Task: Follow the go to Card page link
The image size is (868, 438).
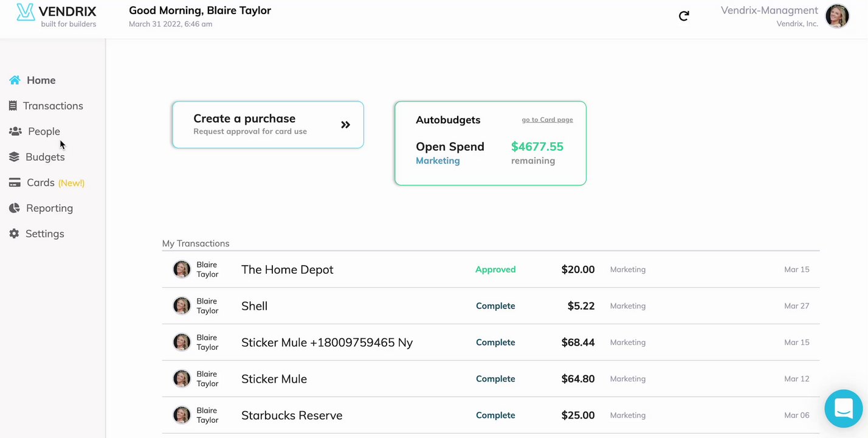Action: 547,120
